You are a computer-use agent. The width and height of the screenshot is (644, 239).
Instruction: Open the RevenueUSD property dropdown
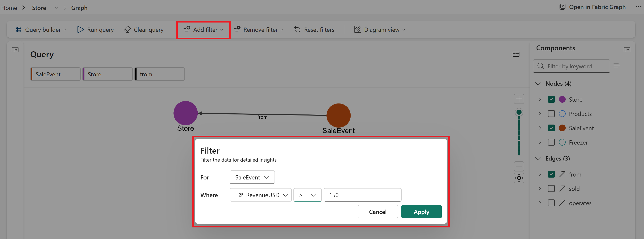(x=260, y=195)
